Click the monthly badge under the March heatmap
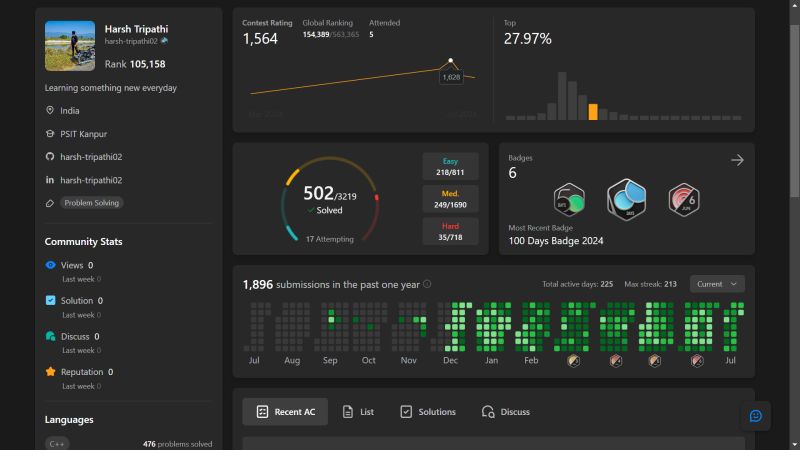The height and width of the screenshot is (450, 800). click(573, 361)
